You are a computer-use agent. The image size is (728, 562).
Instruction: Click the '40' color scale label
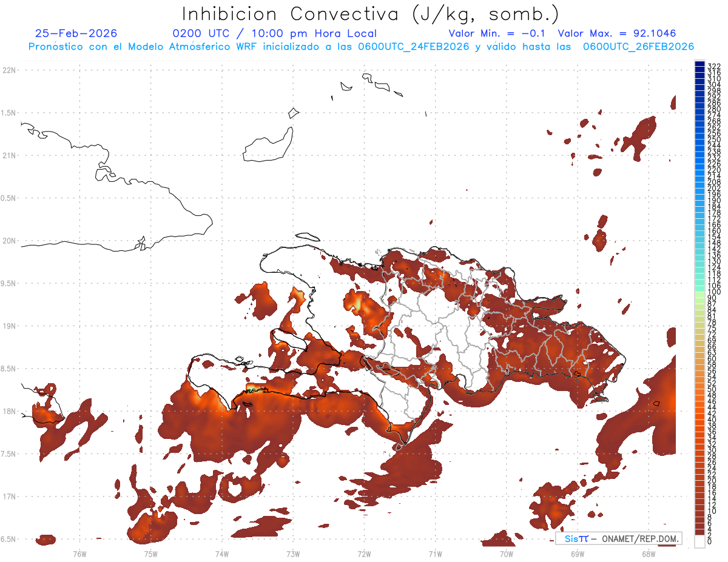click(x=712, y=420)
